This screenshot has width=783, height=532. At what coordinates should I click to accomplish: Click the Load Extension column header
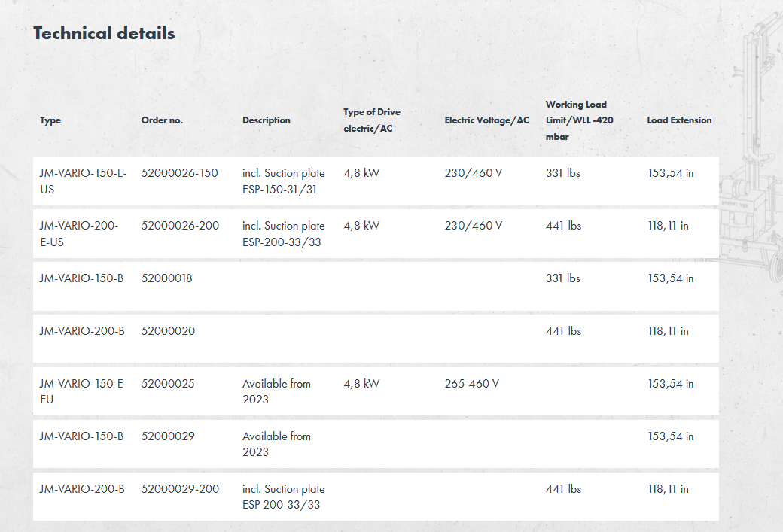679,120
